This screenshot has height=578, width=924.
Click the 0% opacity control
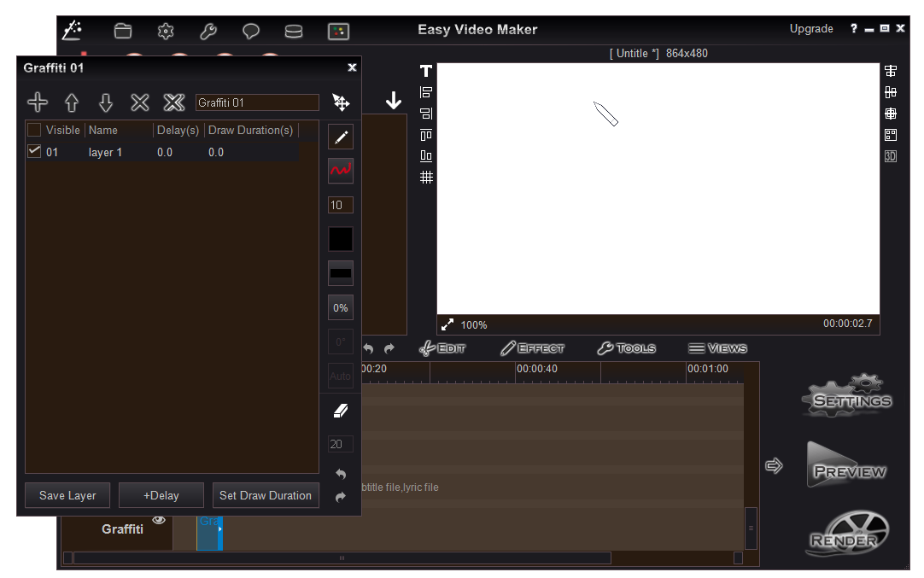341,307
